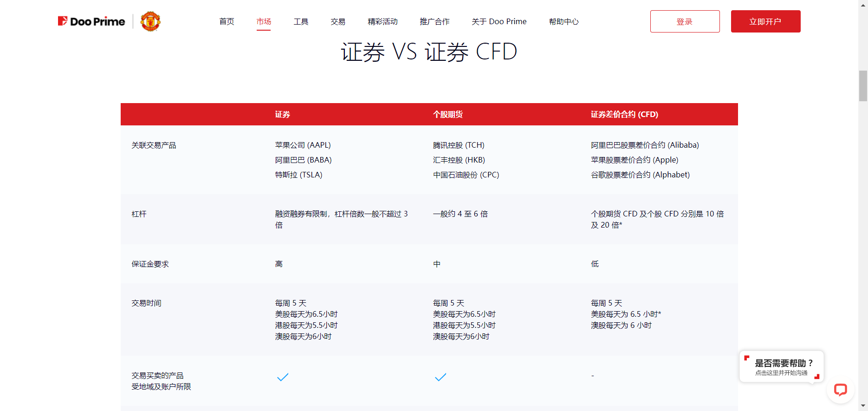The height and width of the screenshot is (411, 868).
Task: Open the 推广合作 menu item
Action: click(x=434, y=21)
